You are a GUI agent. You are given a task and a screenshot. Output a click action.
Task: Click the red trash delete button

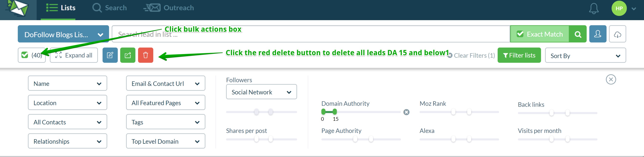146,55
